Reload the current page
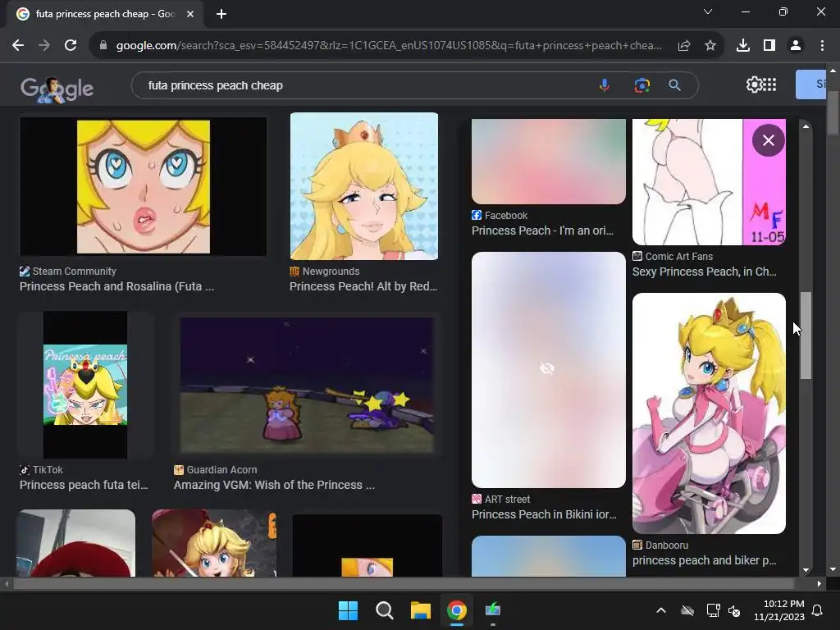The height and width of the screenshot is (630, 840). coord(71,46)
